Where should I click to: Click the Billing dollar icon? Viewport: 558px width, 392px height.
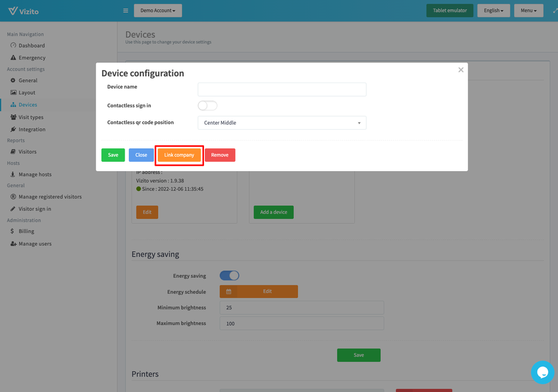13,231
